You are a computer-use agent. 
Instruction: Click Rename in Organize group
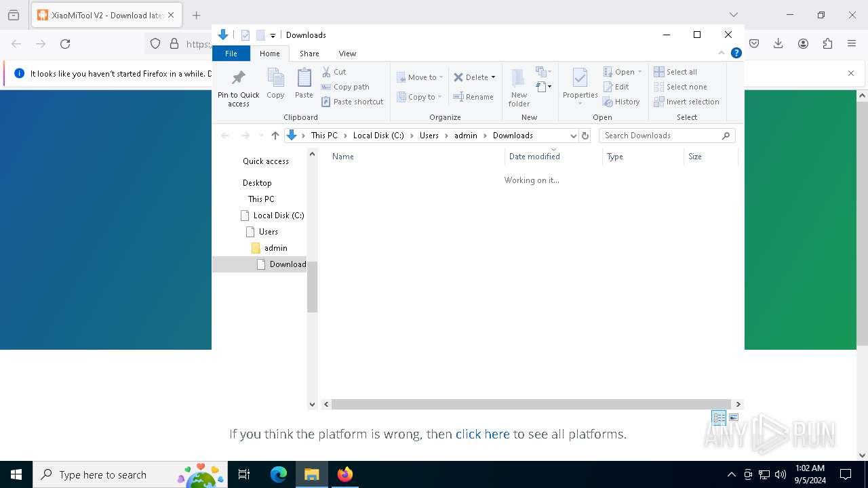pos(473,97)
